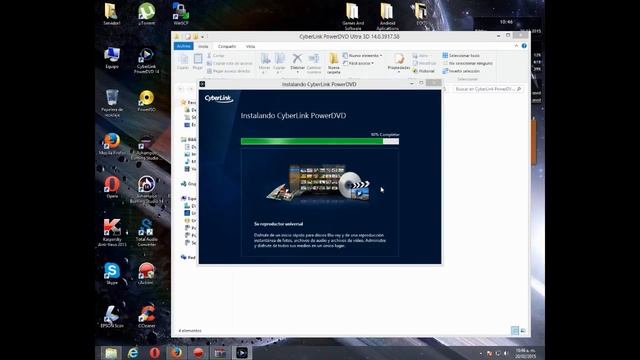The image size is (640, 360).
Task: Click Internet Explorer in the taskbar
Action: pos(133,353)
